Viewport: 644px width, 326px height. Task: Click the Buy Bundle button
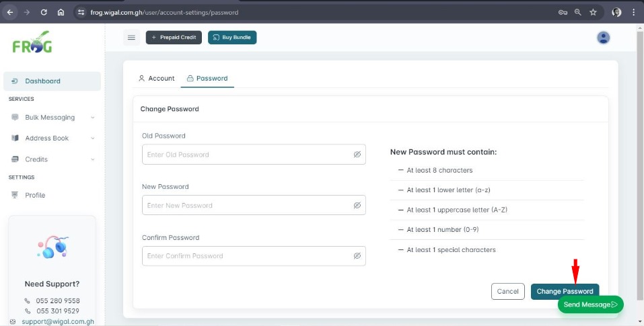coord(232,38)
